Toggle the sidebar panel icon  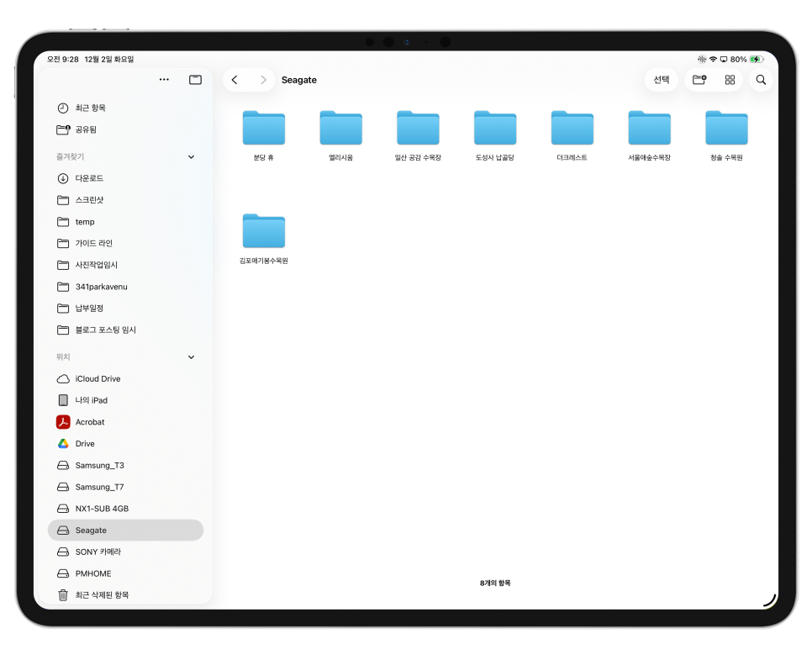click(x=195, y=80)
